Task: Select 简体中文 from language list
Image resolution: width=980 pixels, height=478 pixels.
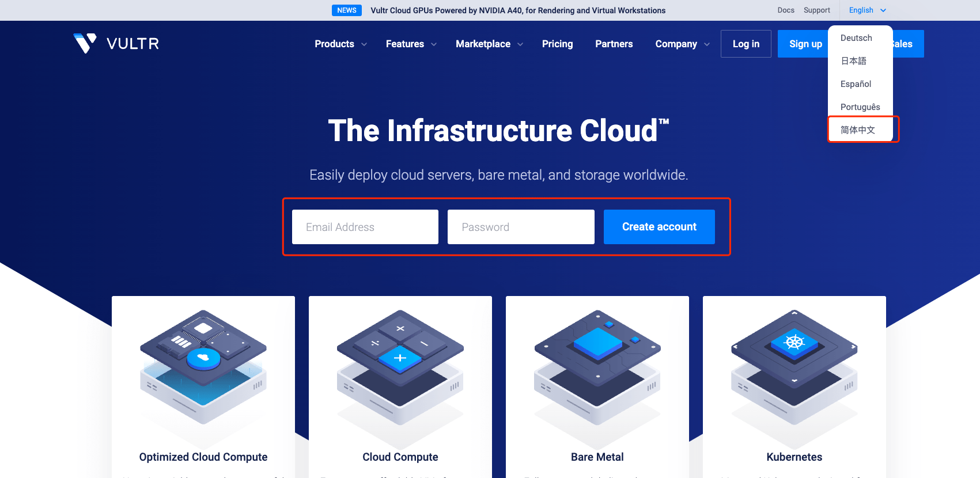Action: coord(858,130)
